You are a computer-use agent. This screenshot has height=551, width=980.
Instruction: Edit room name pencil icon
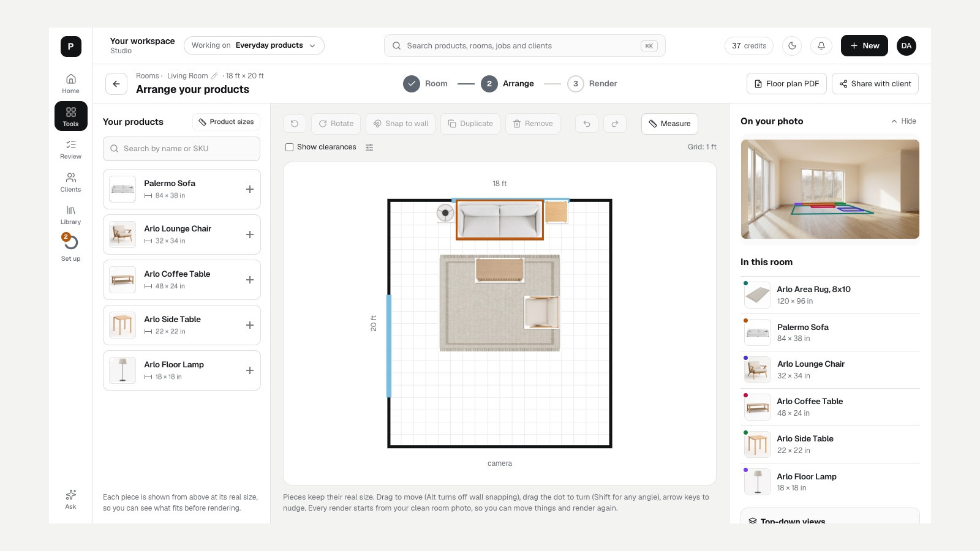(x=214, y=76)
